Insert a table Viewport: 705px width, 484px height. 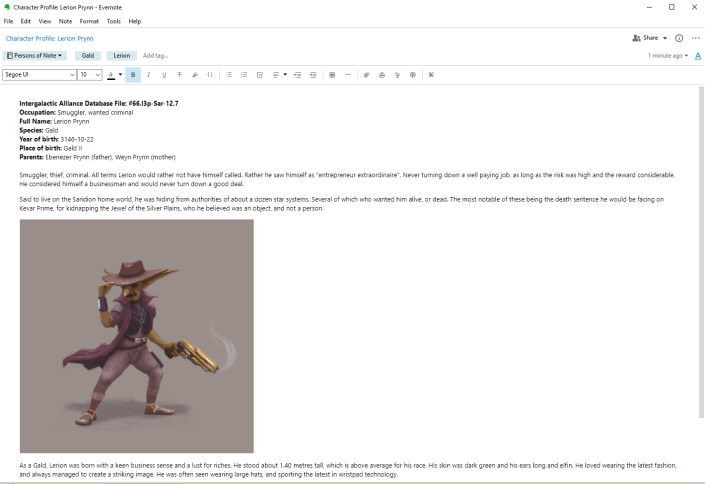[x=332, y=75]
